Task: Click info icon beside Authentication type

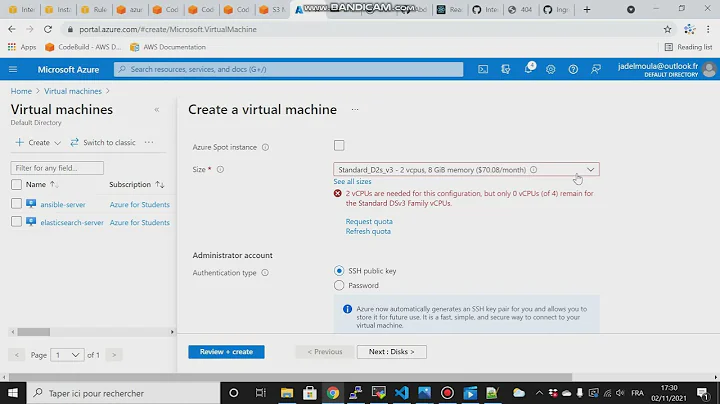Action: click(x=265, y=273)
